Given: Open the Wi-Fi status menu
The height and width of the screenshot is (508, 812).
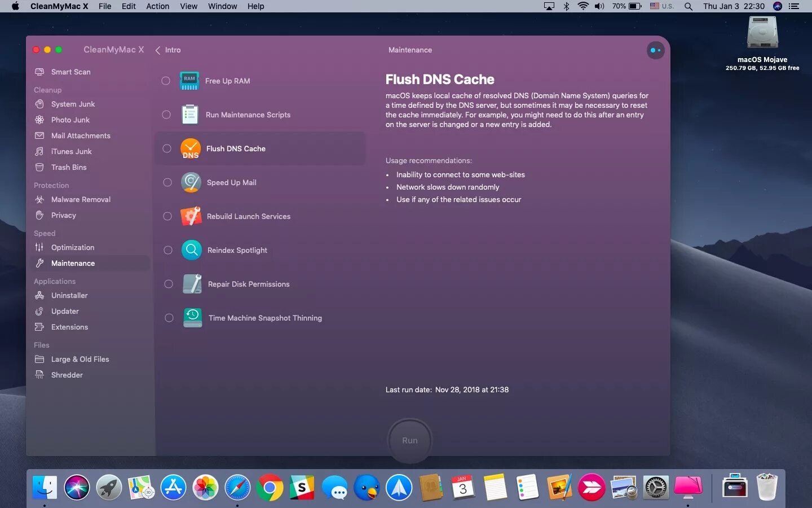Looking at the screenshot, I should (x=583, y=6).
